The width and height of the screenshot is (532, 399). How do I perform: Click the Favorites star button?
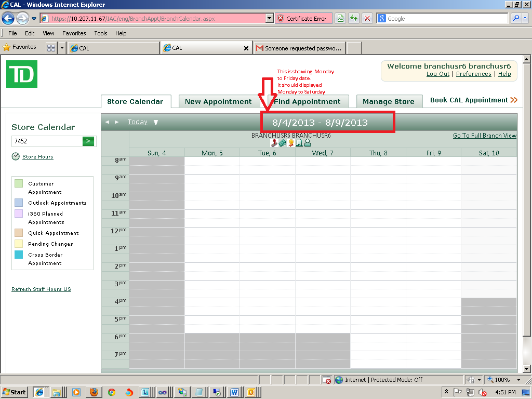pyautogui.click(x=19, y=47)
